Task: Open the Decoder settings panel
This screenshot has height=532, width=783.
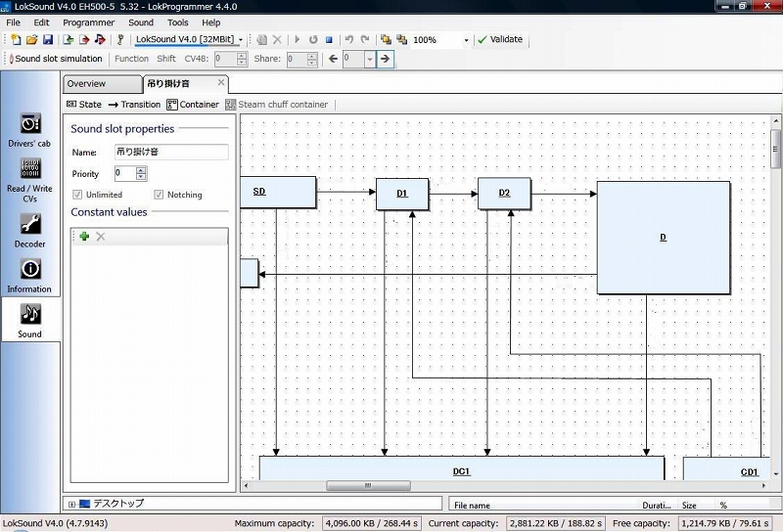Action: (x=30, y=231)
